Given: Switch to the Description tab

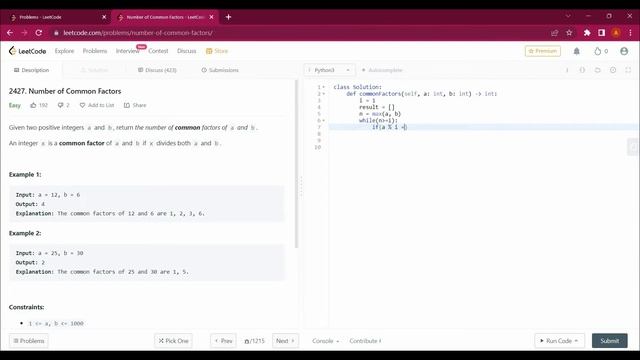Looking at the screenshot, I should click(31, 70).
